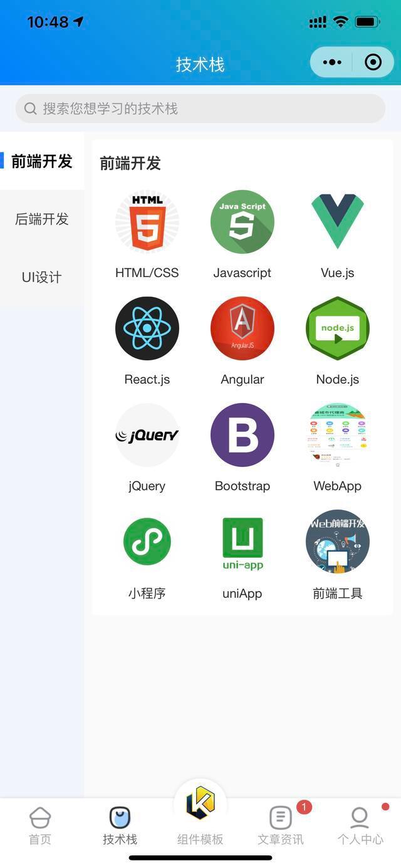Open the mini-program three-dot menu
401x868 pixels.
point(332,62)
